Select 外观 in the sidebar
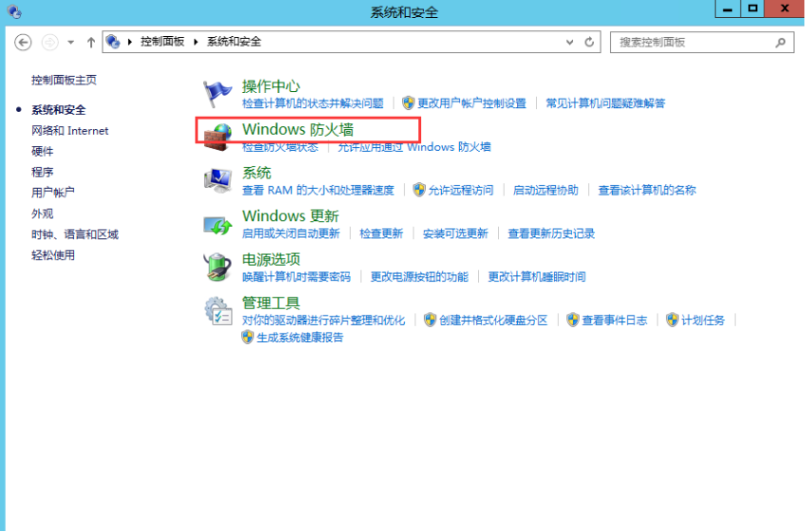This screenshot has height=532, width=812. coord(43,213)
